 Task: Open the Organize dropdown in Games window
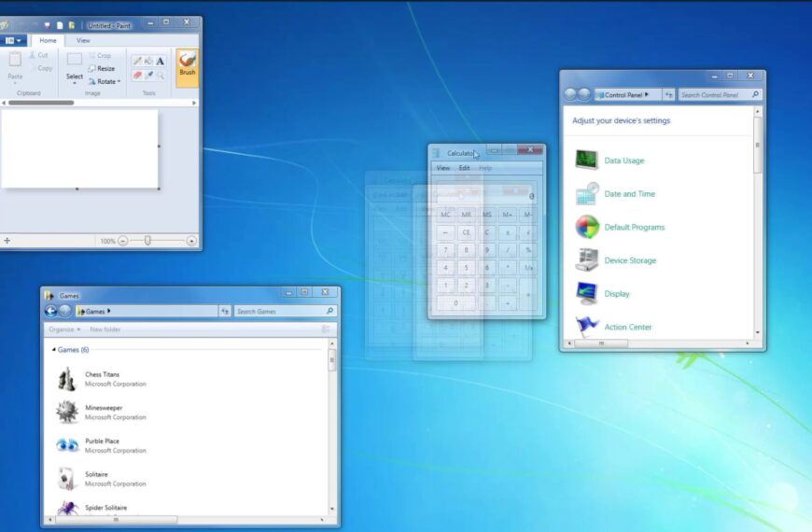(x=64, y=329)
